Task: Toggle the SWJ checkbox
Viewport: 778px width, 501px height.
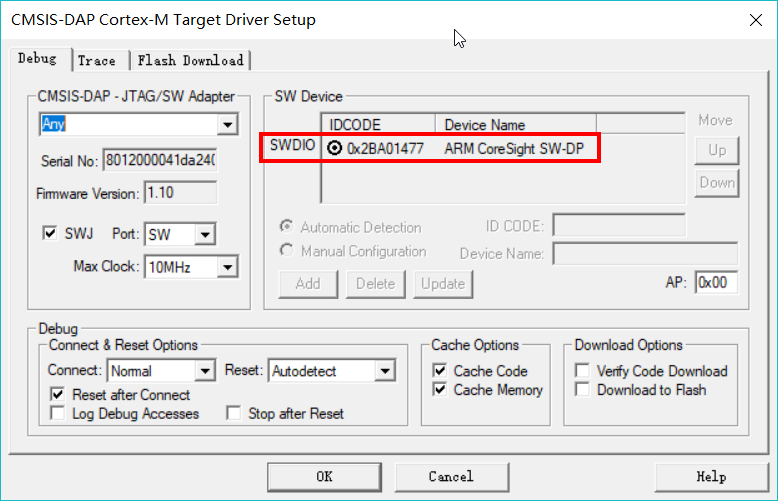Action: pyautogui.click(x=50, y=233)
